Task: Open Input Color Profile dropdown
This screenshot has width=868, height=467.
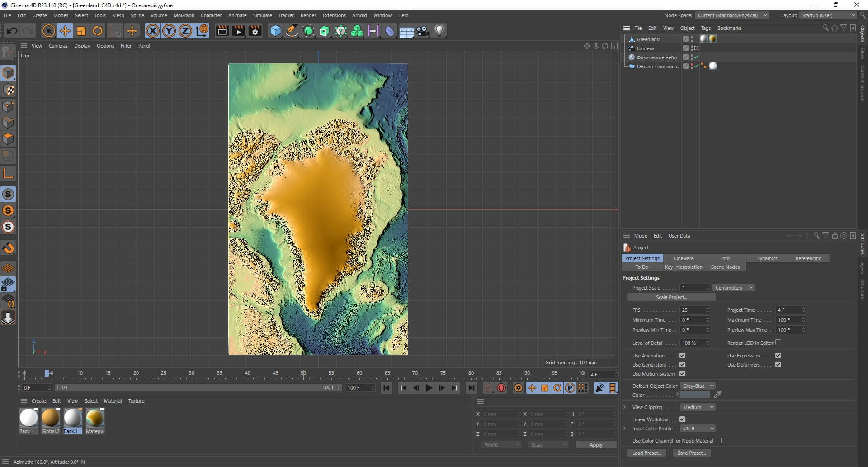Action: coord(698,429)
